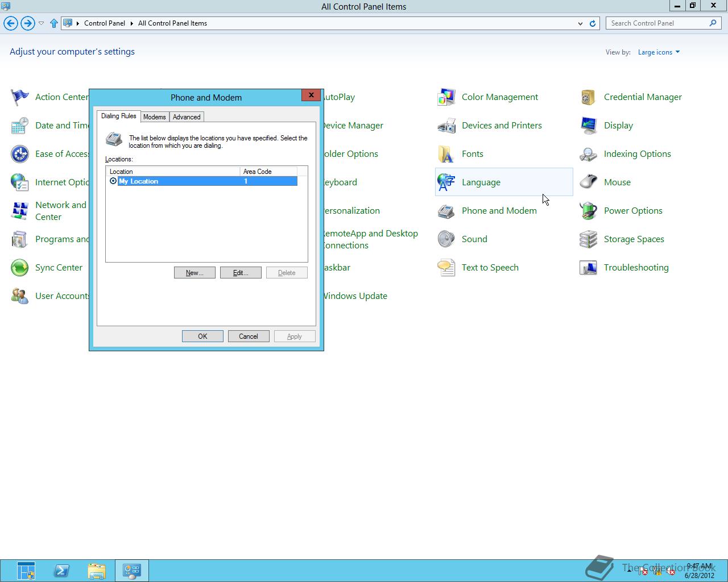Image resolution: width=728 pixels, height=582 pixels.
Task: Open the Display monitor icon
Action: click(589, 126)
